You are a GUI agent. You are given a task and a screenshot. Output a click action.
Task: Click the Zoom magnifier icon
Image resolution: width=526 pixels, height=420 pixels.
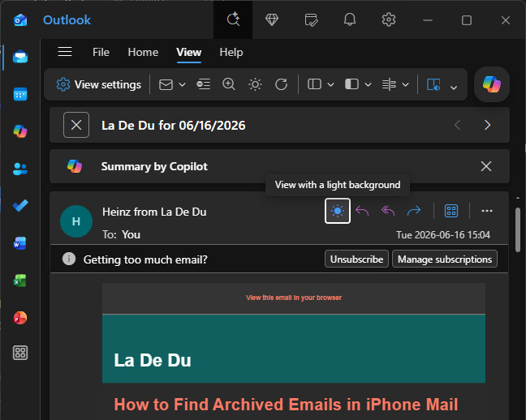coord(229,84)
